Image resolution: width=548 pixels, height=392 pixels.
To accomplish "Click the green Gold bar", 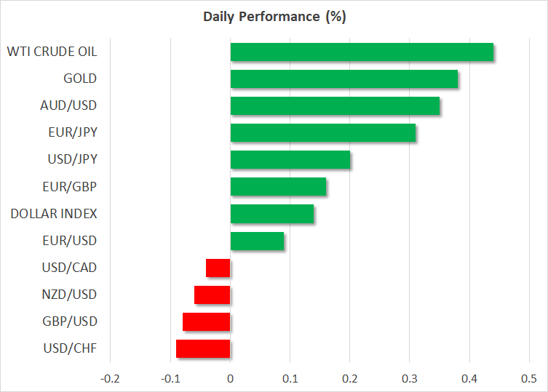I will click(x=344, y=79).
